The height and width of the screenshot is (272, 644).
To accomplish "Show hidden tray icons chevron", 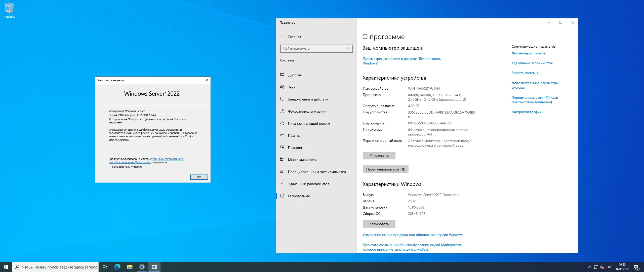I will (x=590, y=267).
